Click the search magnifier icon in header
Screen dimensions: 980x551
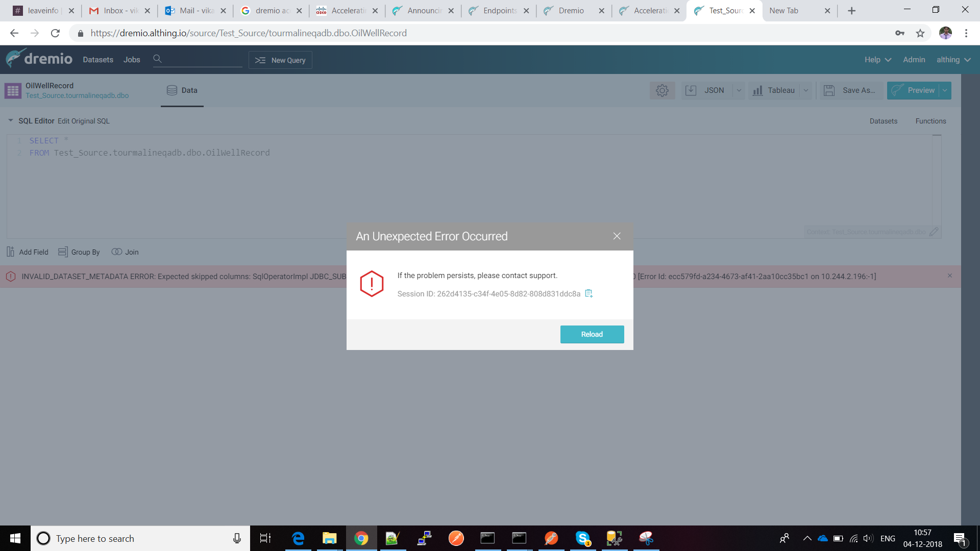click(157, 59)
